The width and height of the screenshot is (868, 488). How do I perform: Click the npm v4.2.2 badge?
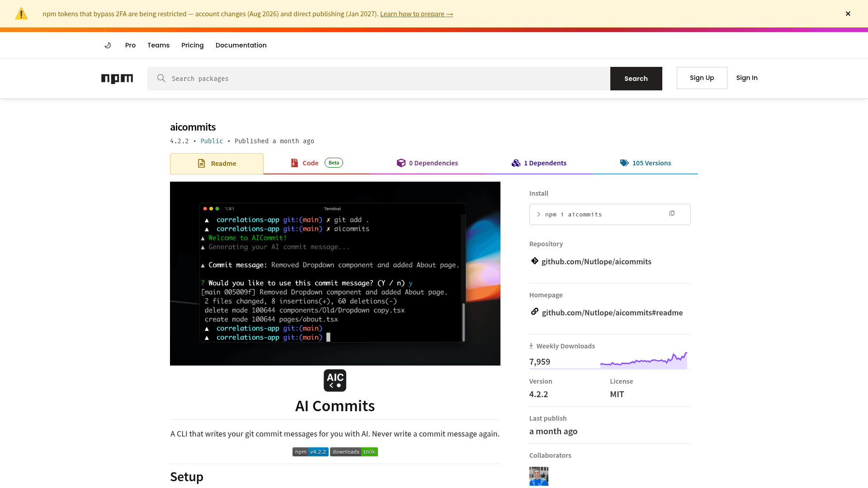coord(311,452)
